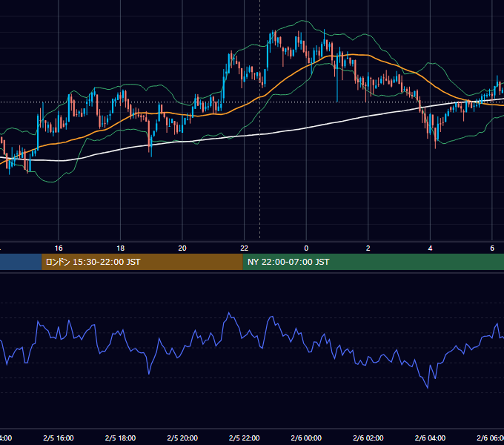Click the 20 hour label on price chart axis
The height and width of the screenshot is (445, 504).
pos(182,248)
